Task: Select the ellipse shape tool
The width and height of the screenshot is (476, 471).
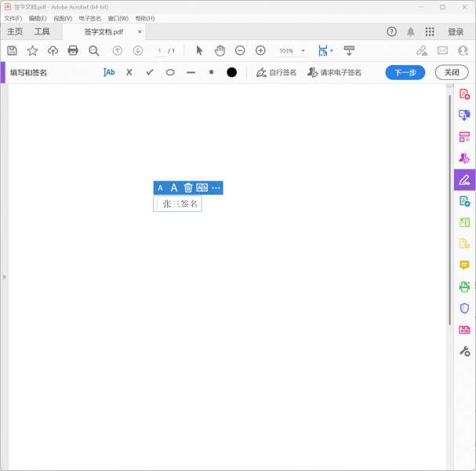Action: pos(170,72)
